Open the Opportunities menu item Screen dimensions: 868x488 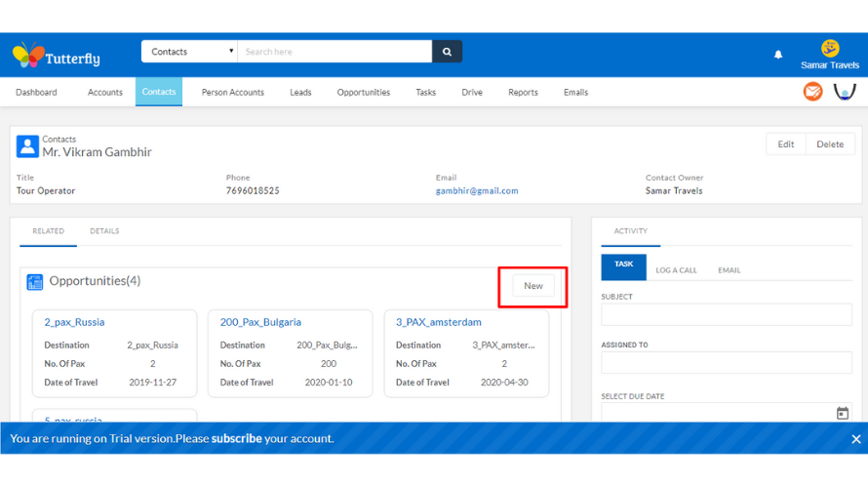click(363, 93)
